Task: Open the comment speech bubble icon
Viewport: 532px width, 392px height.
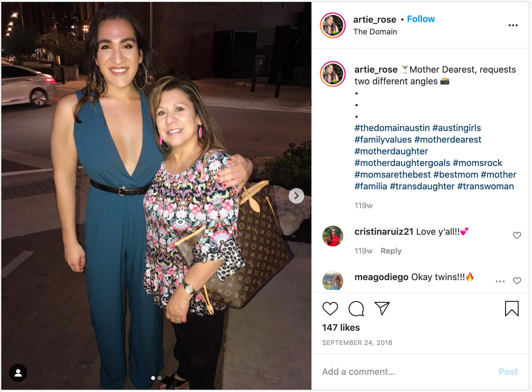Action: pyautogui.click(x=356, y=308)
